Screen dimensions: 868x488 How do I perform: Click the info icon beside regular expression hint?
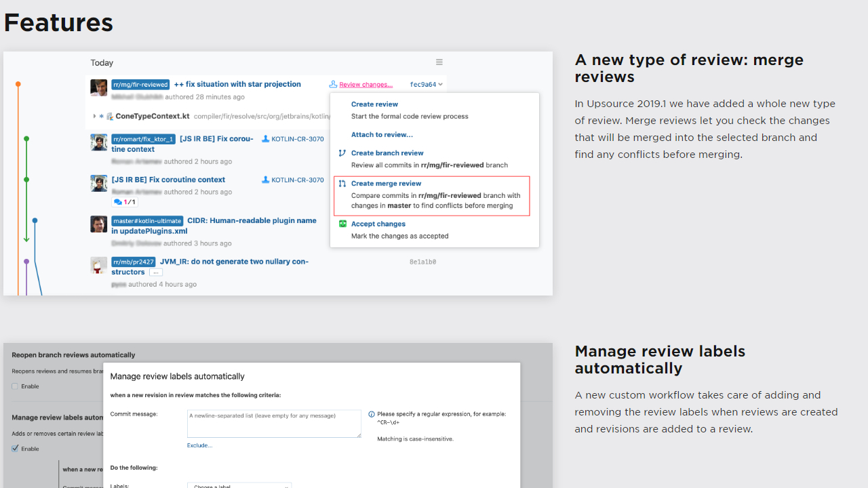(x=372, y=414)
